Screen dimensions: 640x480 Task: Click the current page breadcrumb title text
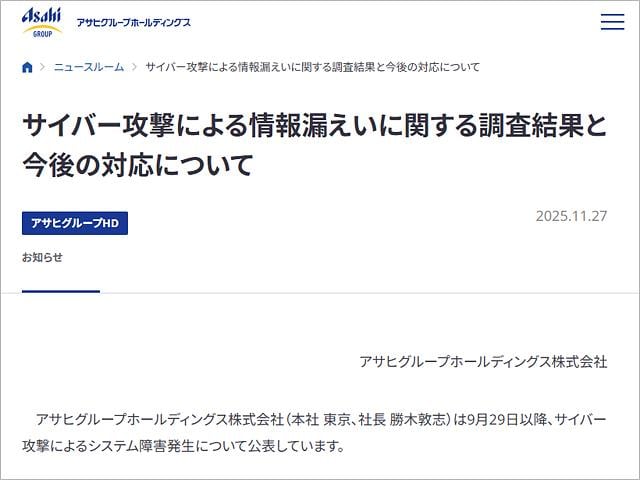[x=313, y=67]
